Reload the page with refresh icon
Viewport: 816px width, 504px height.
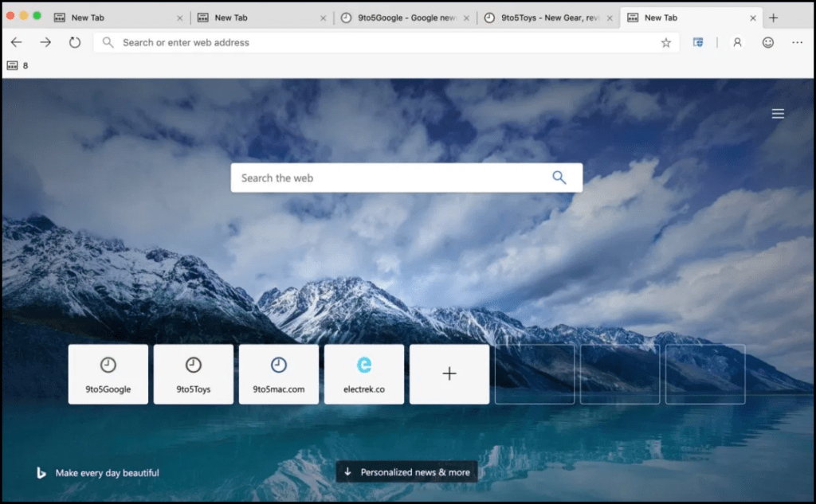coord(75,42)
